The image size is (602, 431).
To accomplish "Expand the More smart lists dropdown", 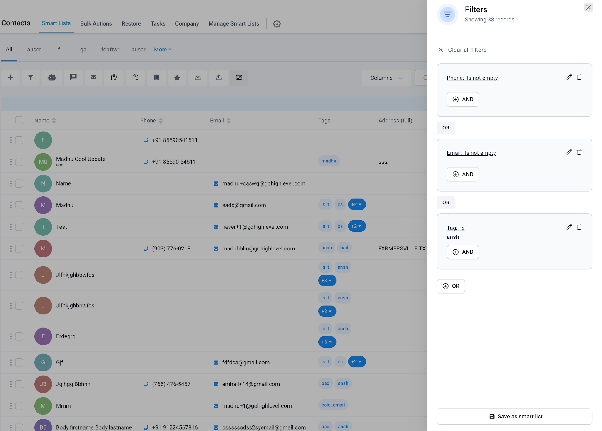I will click(x=162, y=49).
